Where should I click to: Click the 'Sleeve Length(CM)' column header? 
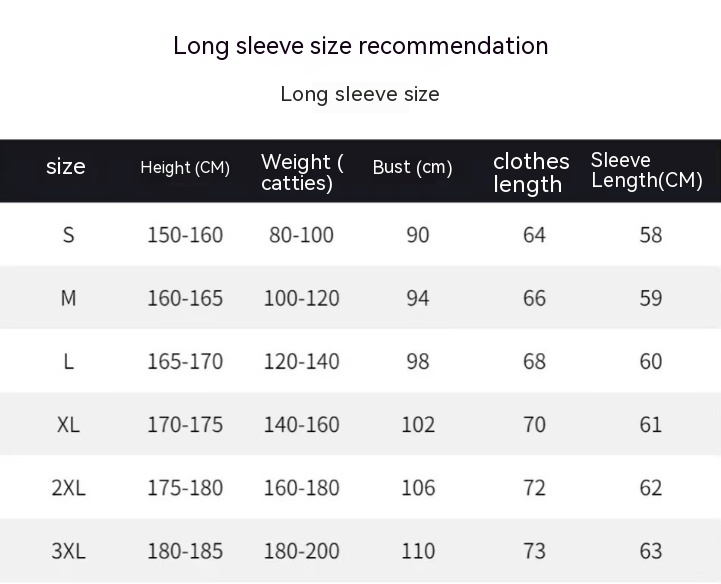point(647,170)
